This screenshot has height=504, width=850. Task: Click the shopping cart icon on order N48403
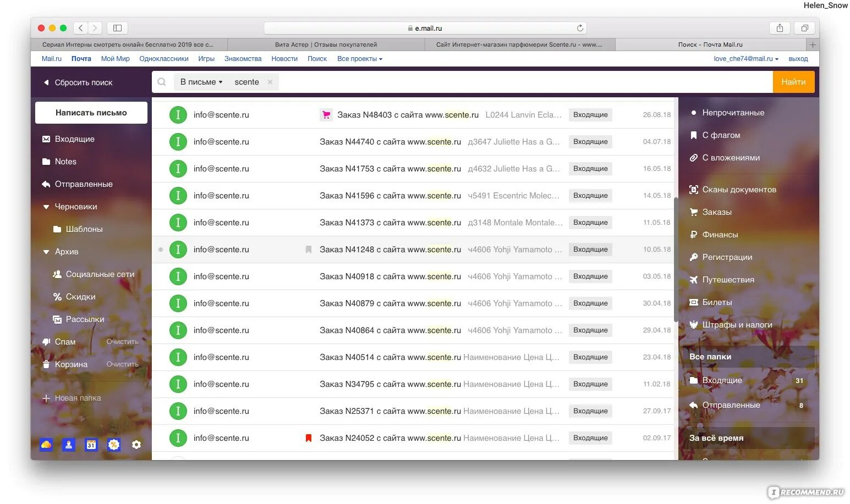pyautogui.click(x=326, y=115)
